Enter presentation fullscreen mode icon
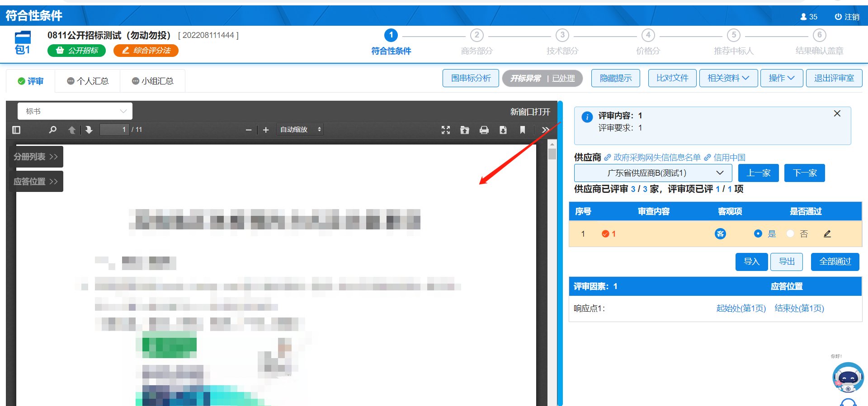Image resolution: width=868 pixels, height=406 pixels. (x=446, y=130)
